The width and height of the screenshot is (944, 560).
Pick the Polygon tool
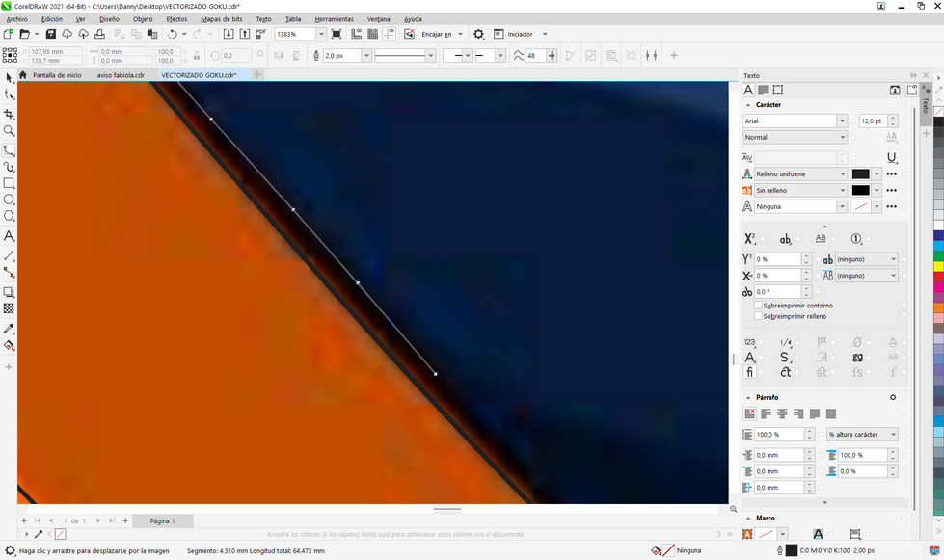coord(9,216)
